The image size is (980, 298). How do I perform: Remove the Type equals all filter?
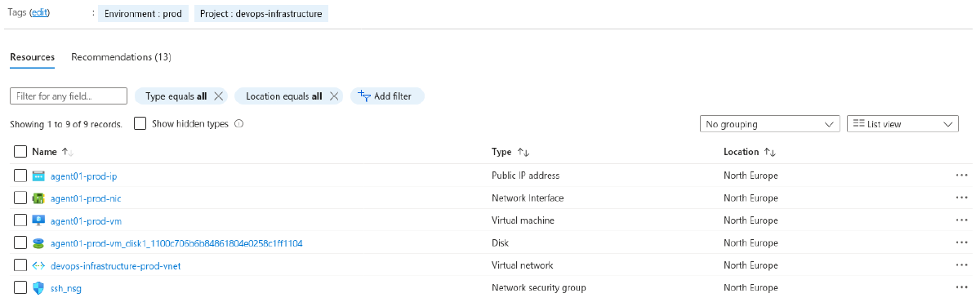click(218, 96)
